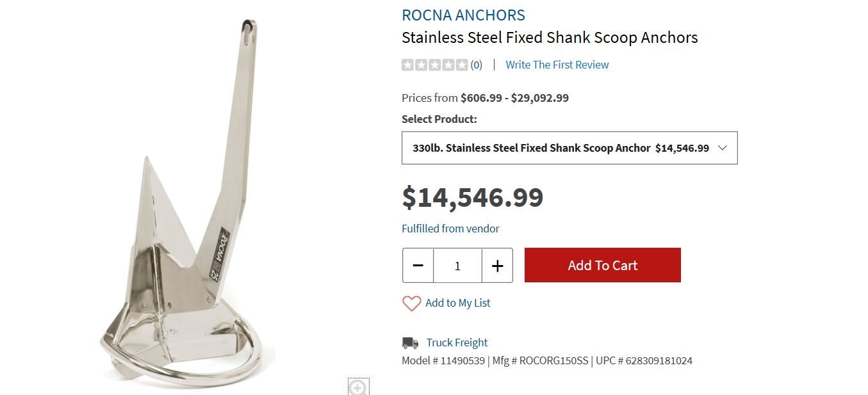The height and width of the screenshot is (395, 868).
Task: Open the ROCNA ANCHORS brand link
Action: pos(463,15)
